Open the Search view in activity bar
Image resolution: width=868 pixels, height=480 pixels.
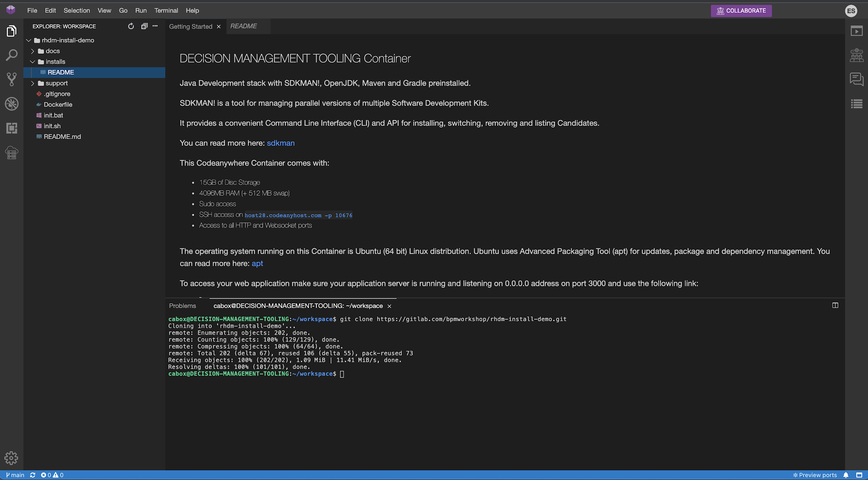point(11,55)
